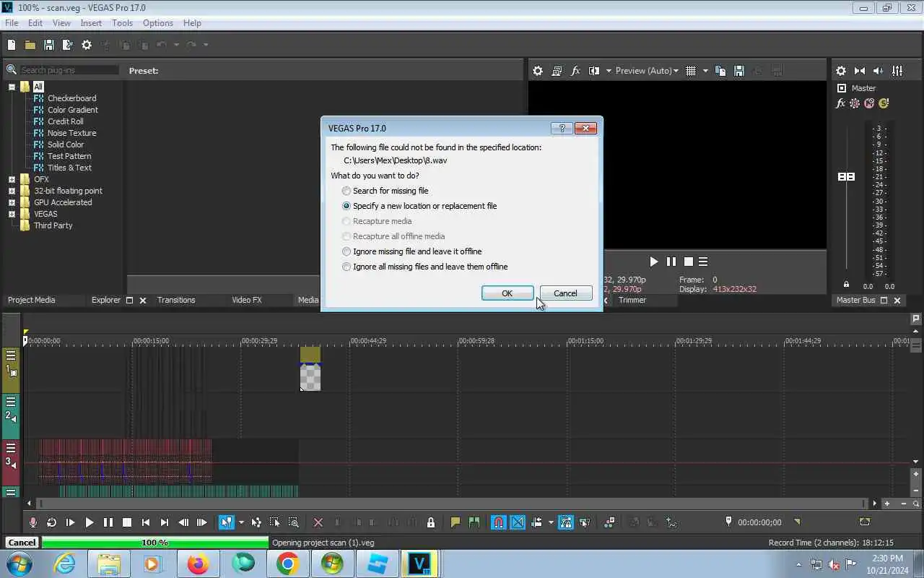This screenshot has height=578, width=924.
Task: Open Master Bus audio properties gear
Action: click(841, 71)
